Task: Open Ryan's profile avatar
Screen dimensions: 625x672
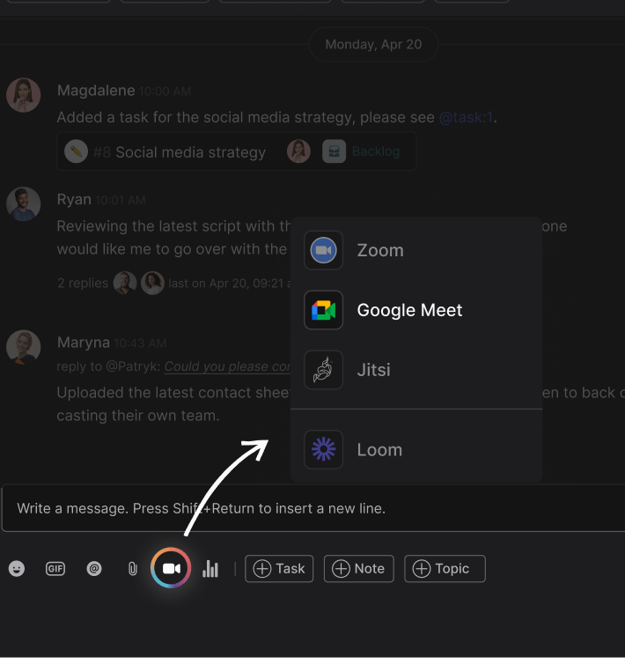Action: (x=24, y=204)
